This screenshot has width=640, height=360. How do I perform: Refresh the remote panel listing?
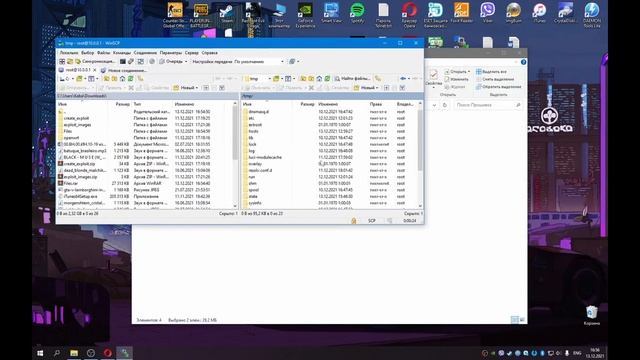coord(327,78)
